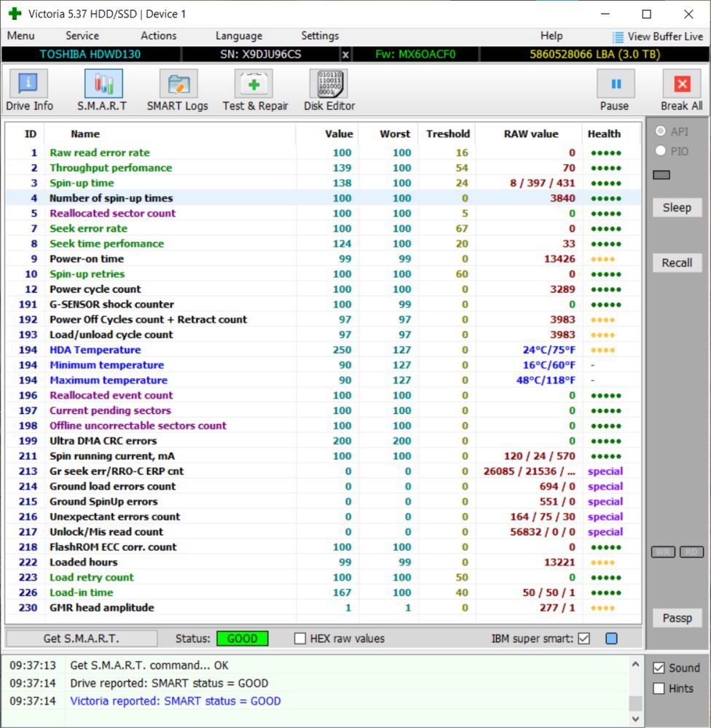Click log scrollbar up arrow
The image size is (711, 728).
(636, 665)
